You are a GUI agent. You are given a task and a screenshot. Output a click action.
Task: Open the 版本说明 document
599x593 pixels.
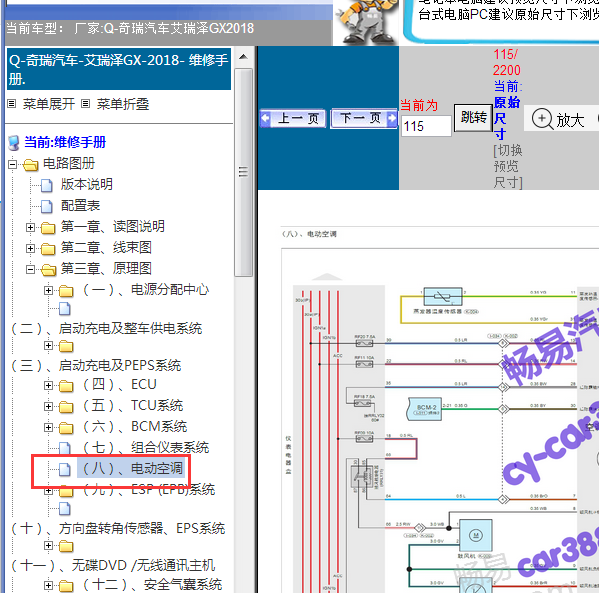click(x=87, y=184)
